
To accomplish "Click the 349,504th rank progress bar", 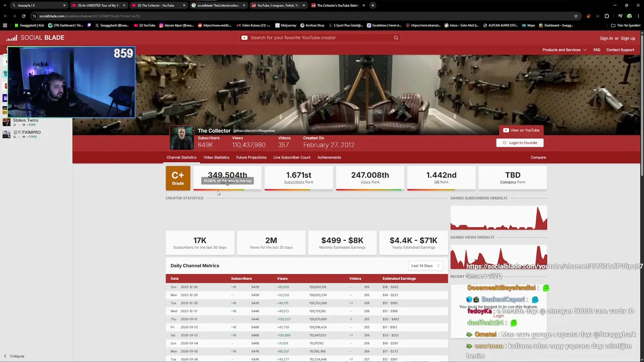I will point(227,190).
